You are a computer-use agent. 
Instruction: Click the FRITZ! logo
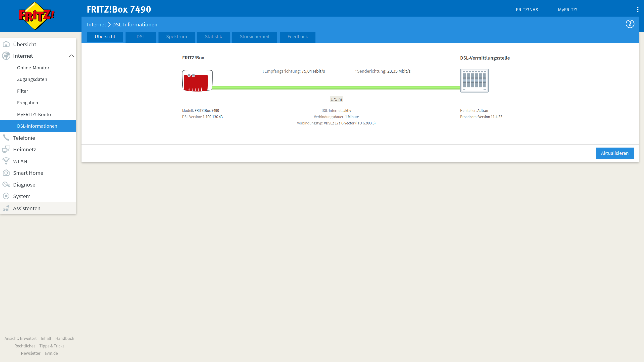coord(37,16)
